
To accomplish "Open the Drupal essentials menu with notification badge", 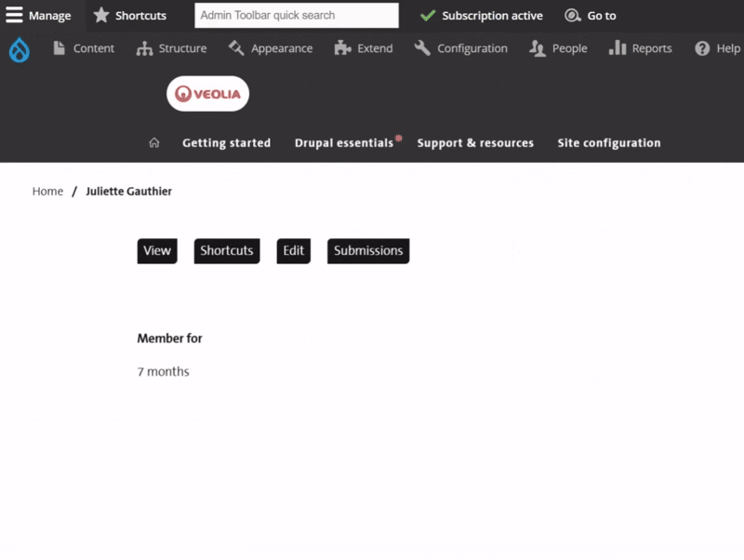I will coord(343,142).
